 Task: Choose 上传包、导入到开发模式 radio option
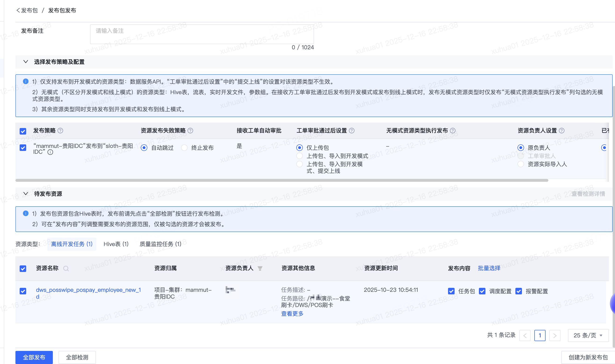click(x=299, y=156)
